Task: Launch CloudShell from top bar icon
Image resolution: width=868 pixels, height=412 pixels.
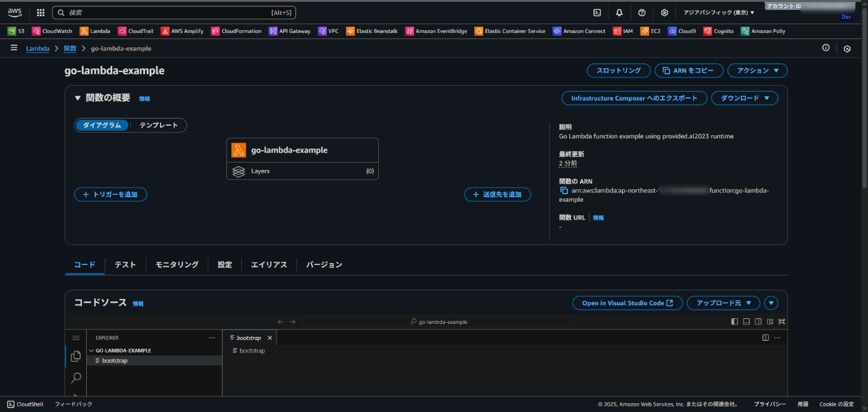Action: 597,12
